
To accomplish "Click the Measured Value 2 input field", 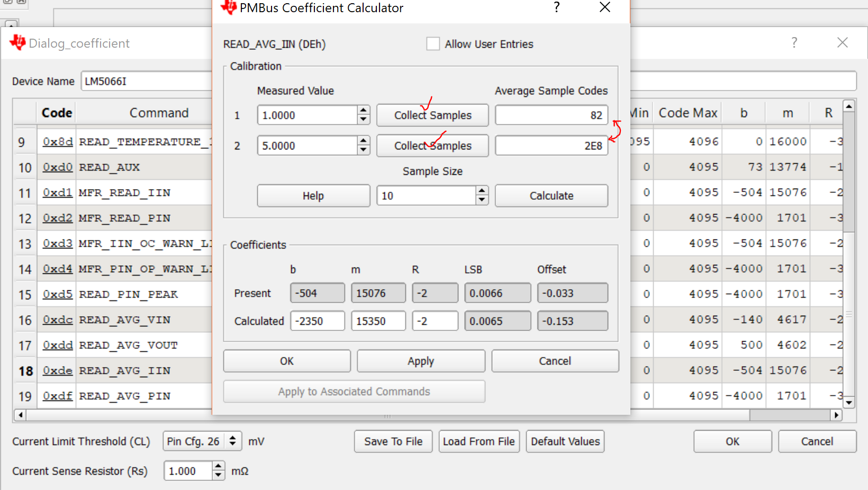I will (308, 146).
